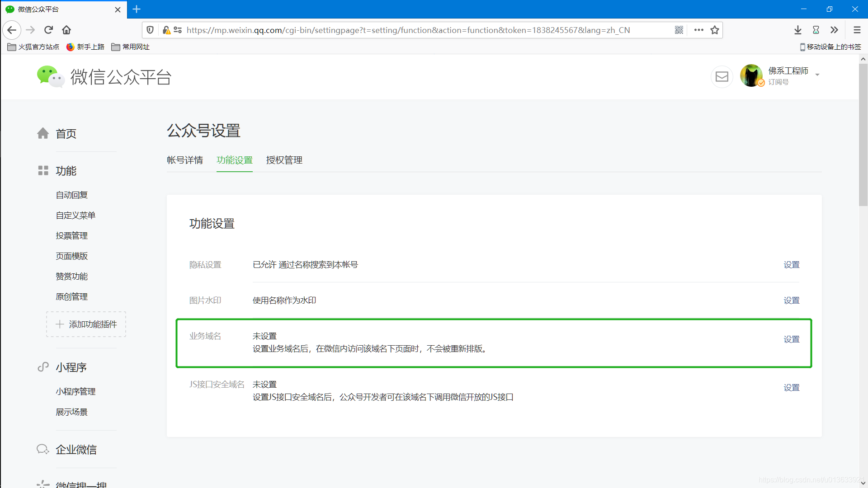868x488 pixels.
Task: Click 设置 for JS接口安全域名 row
Action: (x=791, y=387)
